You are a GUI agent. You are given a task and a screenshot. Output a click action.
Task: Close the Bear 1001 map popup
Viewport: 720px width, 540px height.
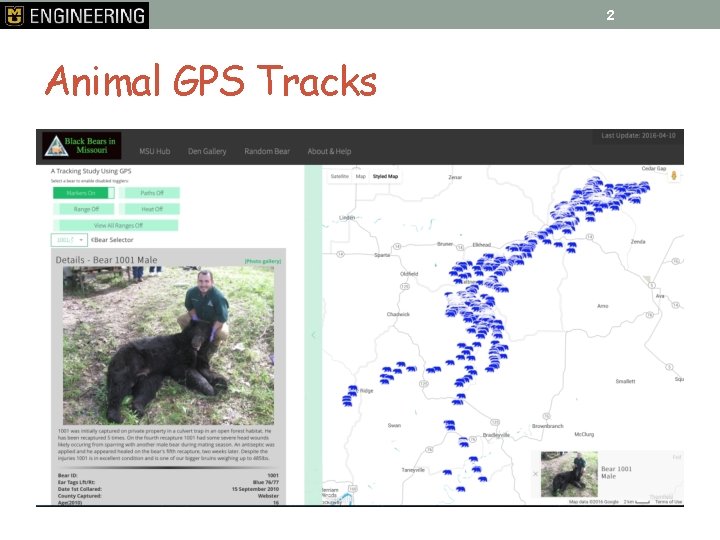pos(535,474)
